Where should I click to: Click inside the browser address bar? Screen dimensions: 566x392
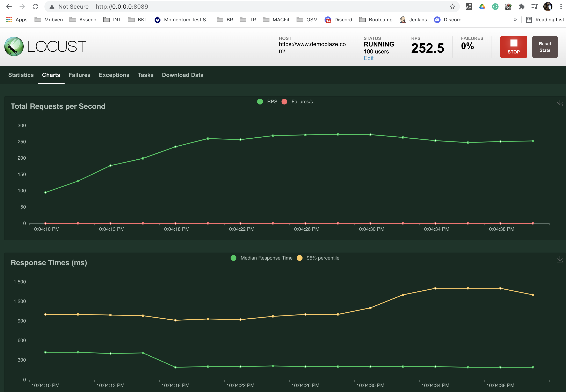172,7
